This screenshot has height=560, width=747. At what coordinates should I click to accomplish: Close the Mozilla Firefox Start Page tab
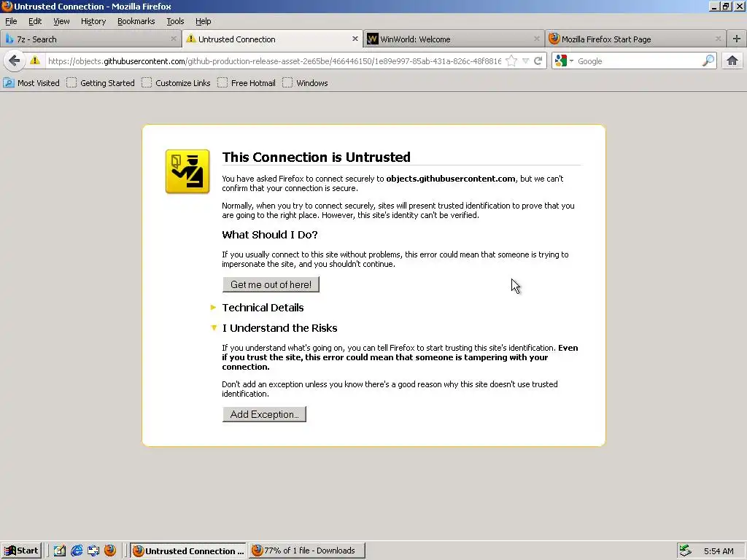point(718,39)
